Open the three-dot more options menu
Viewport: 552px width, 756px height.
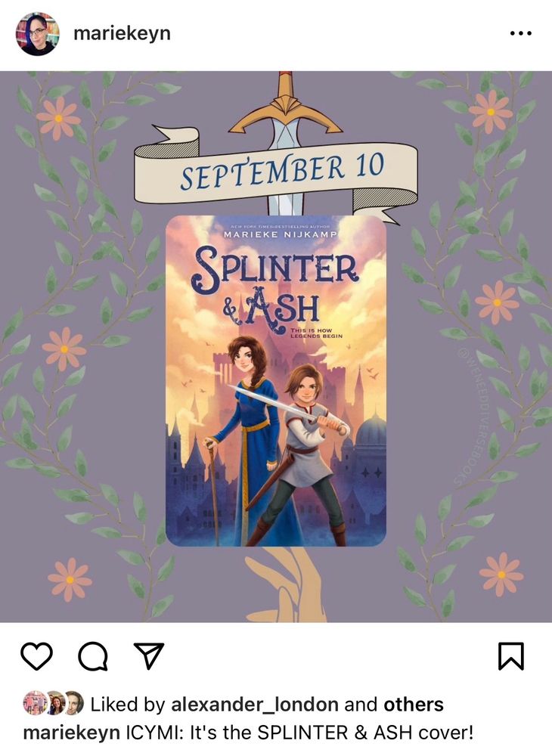tap(521, 33)
